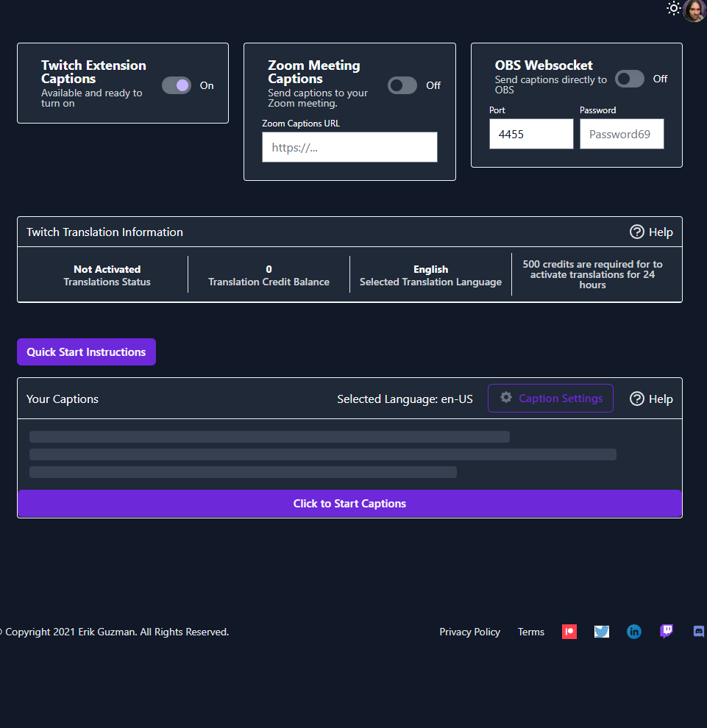
Task: Open Caption Settings
Action: point(550,399)
